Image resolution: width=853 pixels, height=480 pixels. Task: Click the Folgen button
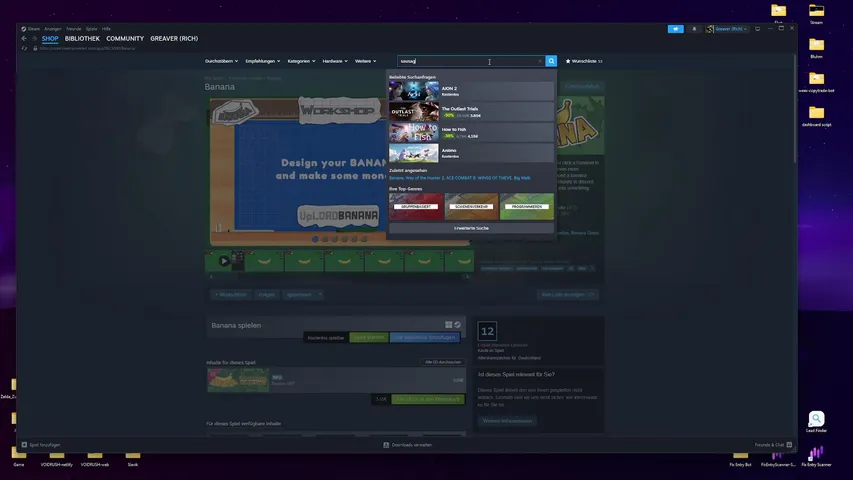click(x=267, y=294)
